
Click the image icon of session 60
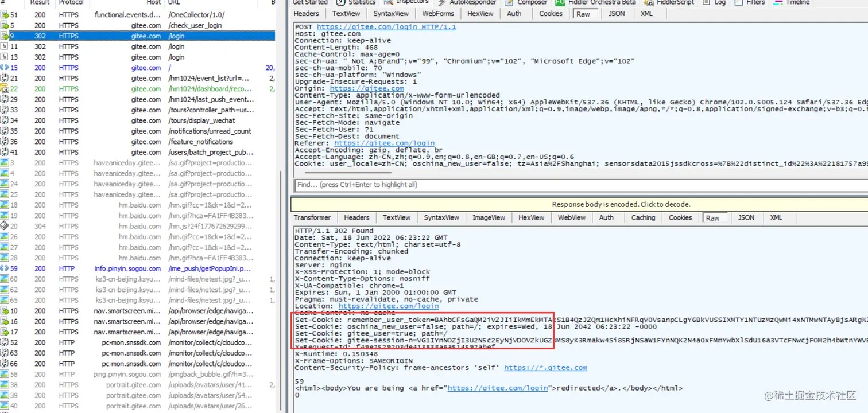[5, 279]
